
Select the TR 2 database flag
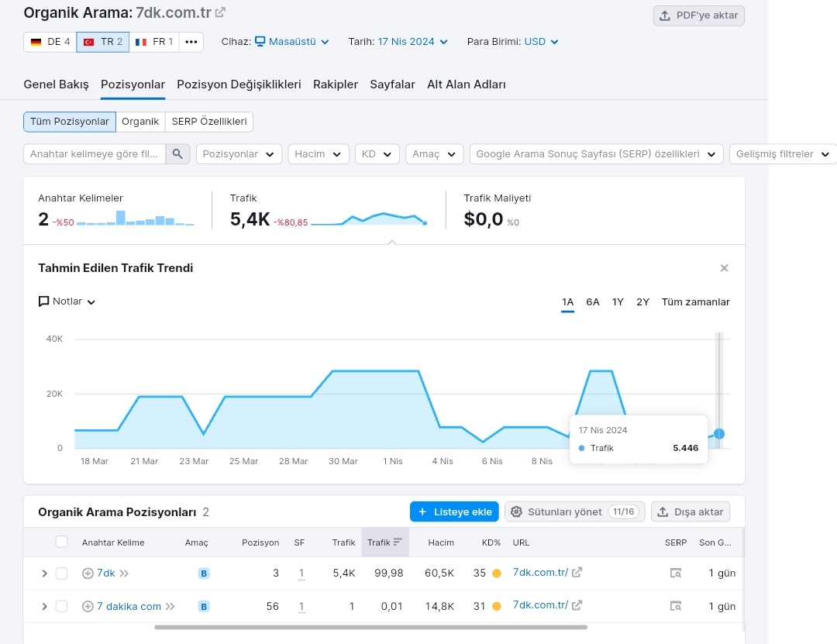(x=103, y=42)
